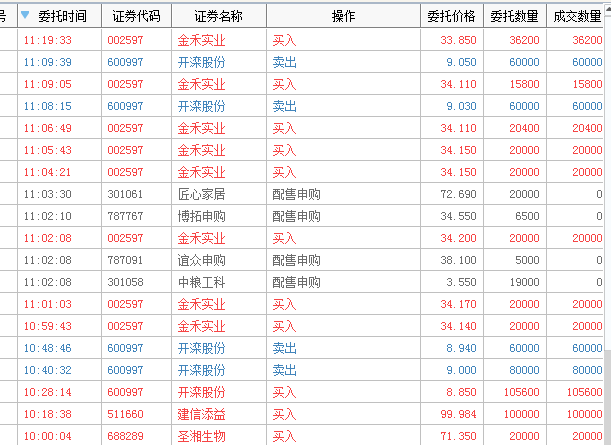Click order quantity 36200
Viewport: 611px width, 445px height.
524,40
